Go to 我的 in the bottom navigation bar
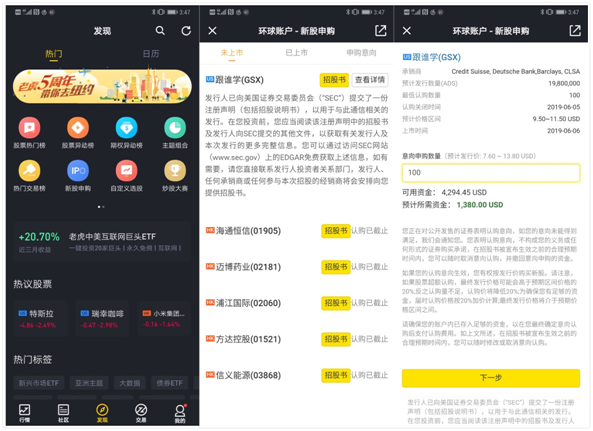The image size is (593, 431). pyautogui.click(x=180, y=413)
